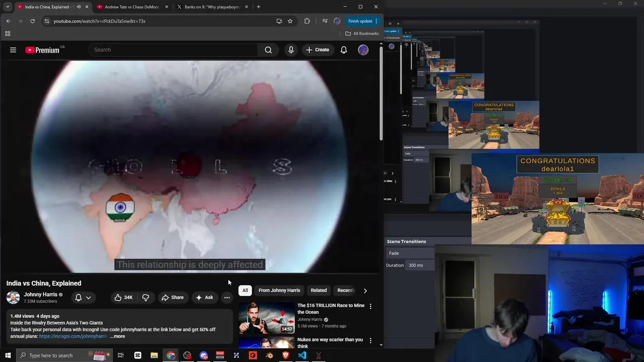Viewport: 644px width, 362px height.
Task: Launch Blender from the taskbar
Action: (269, 355)
